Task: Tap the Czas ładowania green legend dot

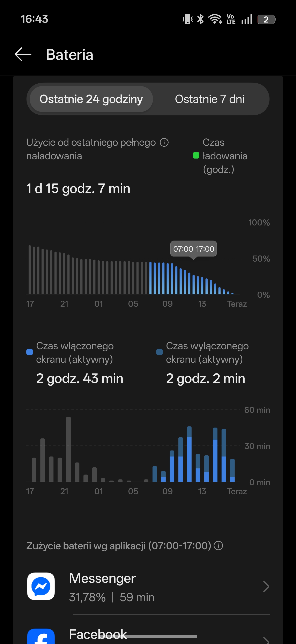Action: pyautogui.click(x=196, y=155)
